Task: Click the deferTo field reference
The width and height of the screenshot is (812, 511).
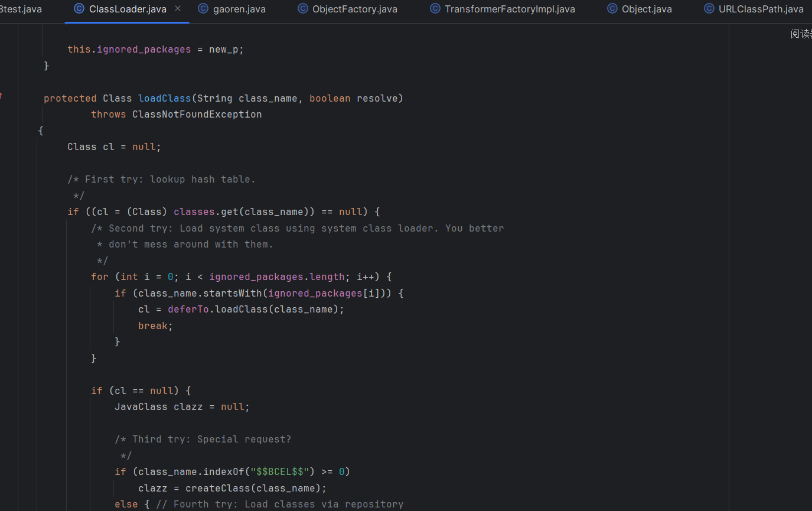Action: 188,309
